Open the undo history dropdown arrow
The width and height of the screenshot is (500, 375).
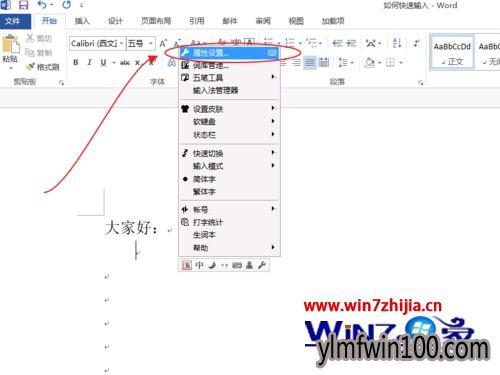[x=52, y=5]
